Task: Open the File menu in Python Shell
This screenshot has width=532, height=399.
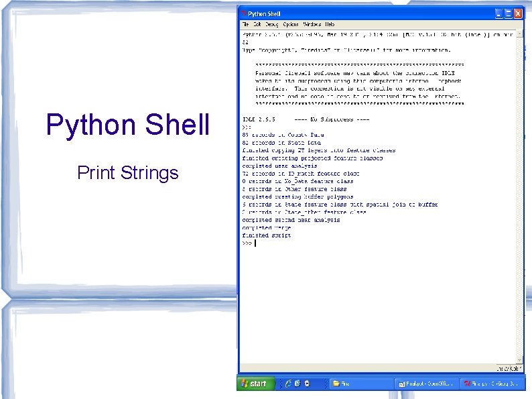Action: pyautogui.click(x=245, y=24)
